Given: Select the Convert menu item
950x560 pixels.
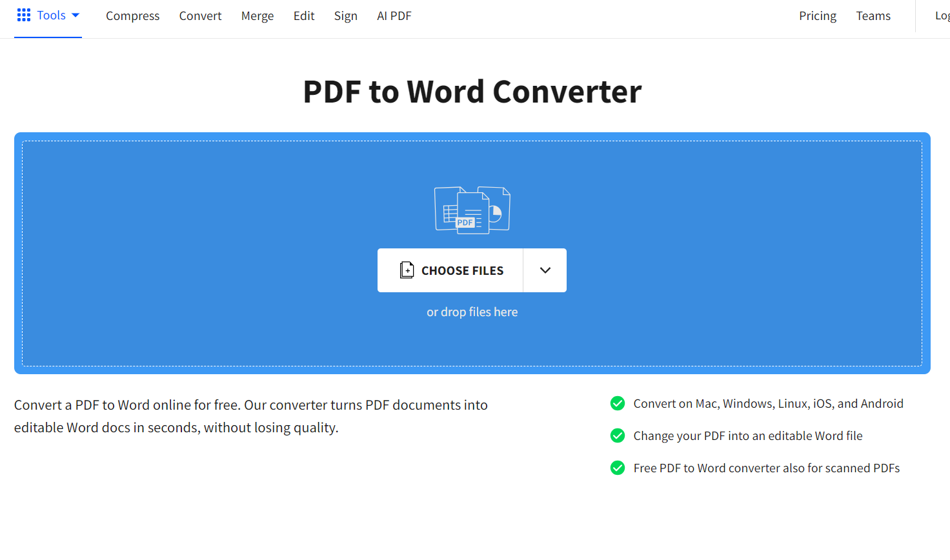Looking at the screenshot, I should (200, 15).
